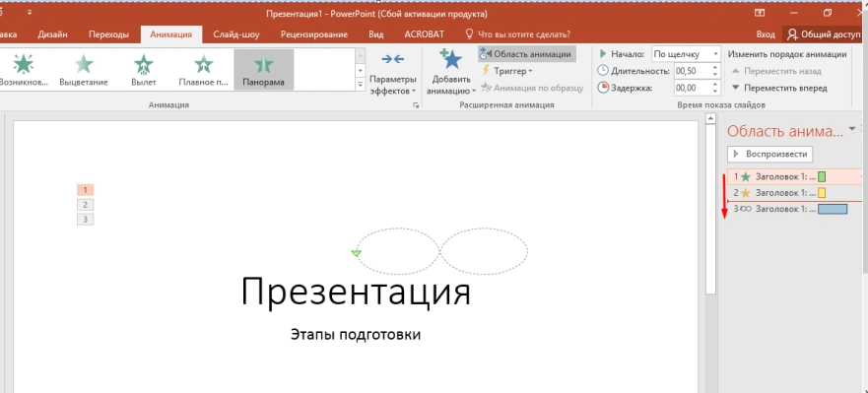Decrease Задержка with down spinner
The height and width of the screenshot is (393, 868).
pos(715,92)
